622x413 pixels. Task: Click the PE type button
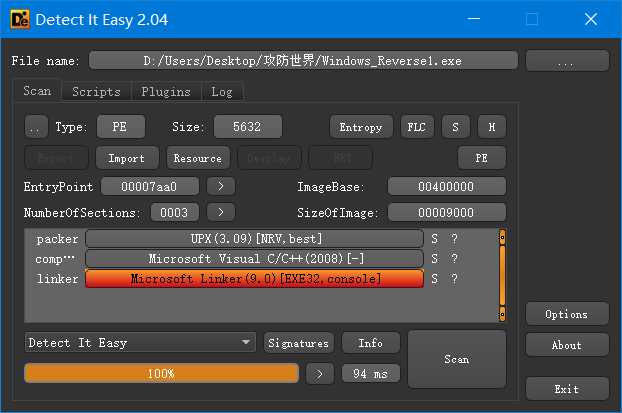(x=120, y=127)
